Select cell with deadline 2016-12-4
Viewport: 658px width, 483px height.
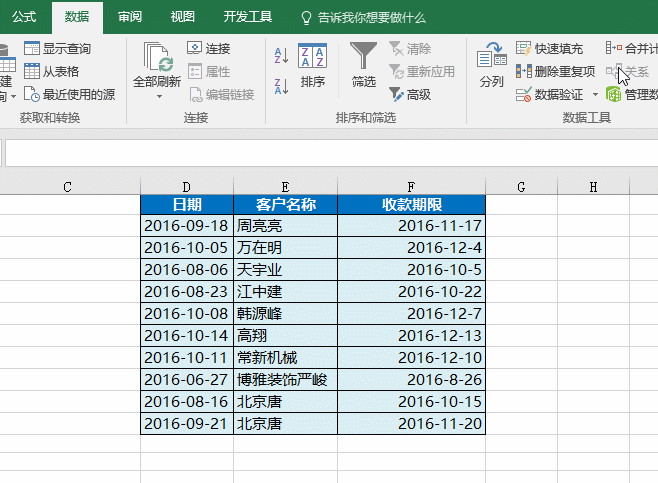coord(411,248)
